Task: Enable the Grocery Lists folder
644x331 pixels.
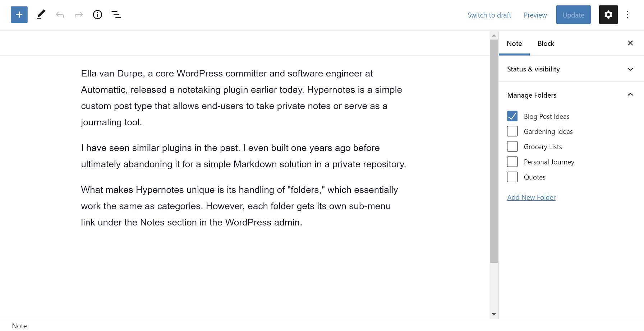Action: 512,146
